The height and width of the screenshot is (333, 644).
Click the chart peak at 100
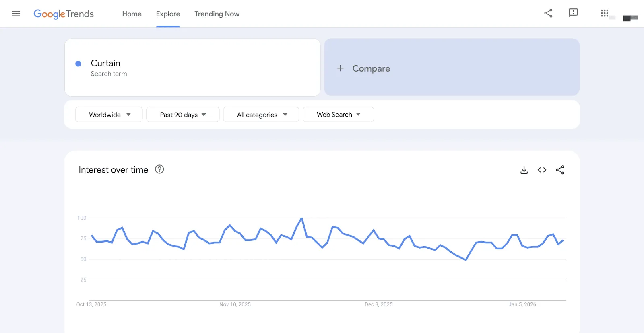[301, 218]
